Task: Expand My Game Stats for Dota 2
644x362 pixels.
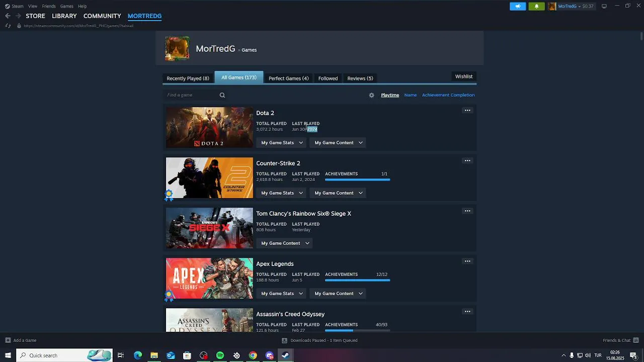Action: point(282,143)
